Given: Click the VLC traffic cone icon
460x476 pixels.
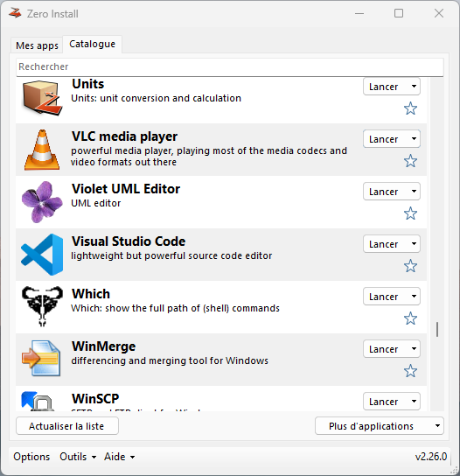Looking at the screenshot, I should pyautogui.click(x=42, y=150).
